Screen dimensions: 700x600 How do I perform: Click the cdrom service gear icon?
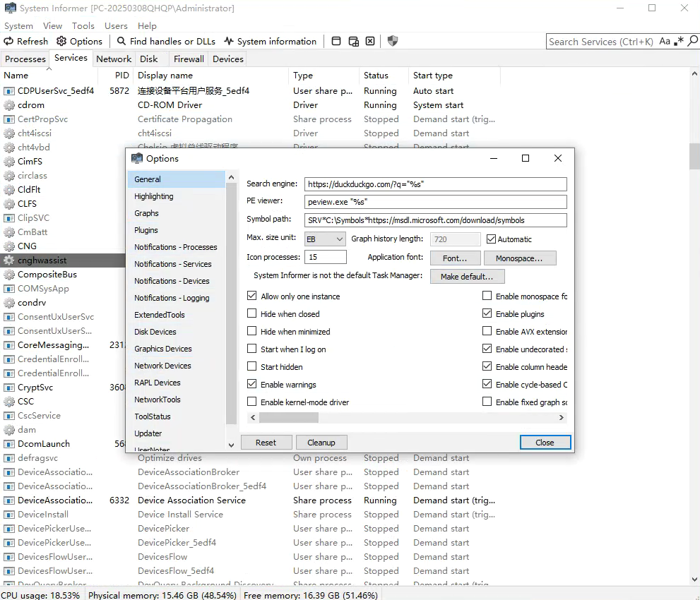9,105
